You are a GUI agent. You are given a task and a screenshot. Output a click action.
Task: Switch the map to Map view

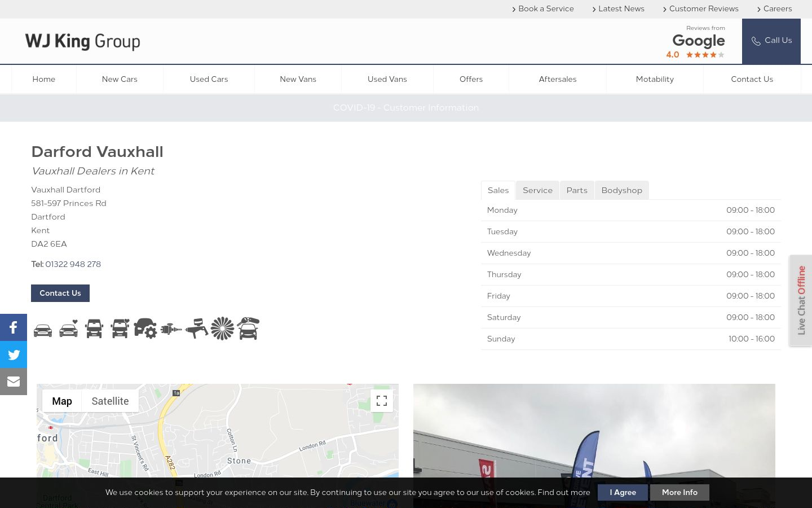tap(62, 401)
